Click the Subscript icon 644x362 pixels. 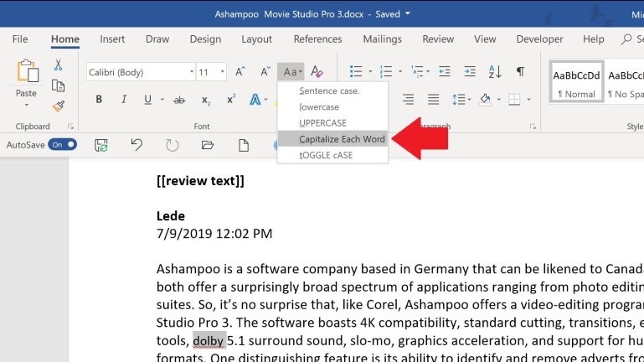pyautogui.click(x=206, y=100)
